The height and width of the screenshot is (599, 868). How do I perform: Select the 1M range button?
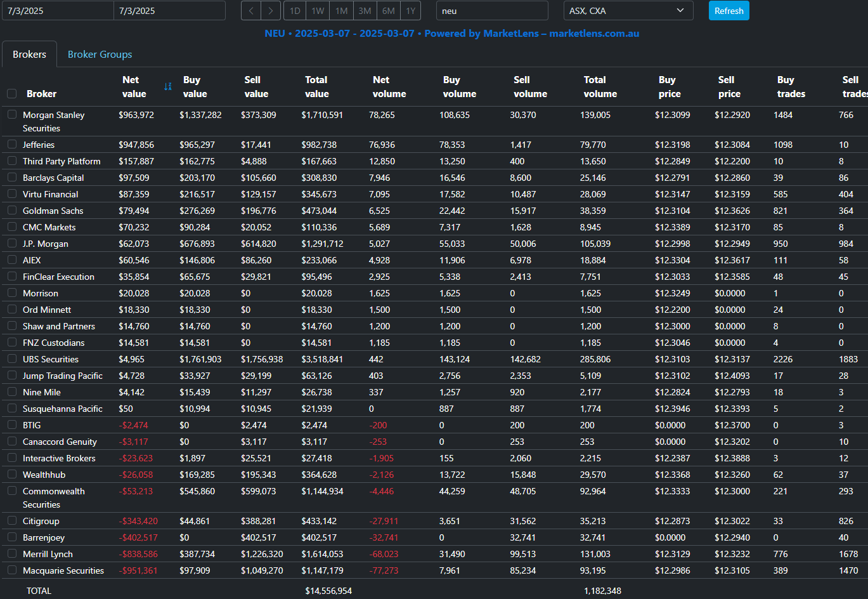click(341, 11)
